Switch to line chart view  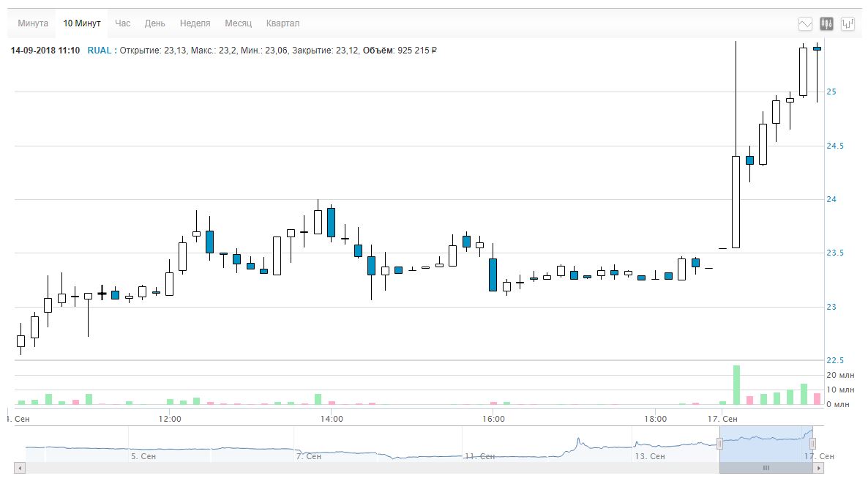coord(805,24)
